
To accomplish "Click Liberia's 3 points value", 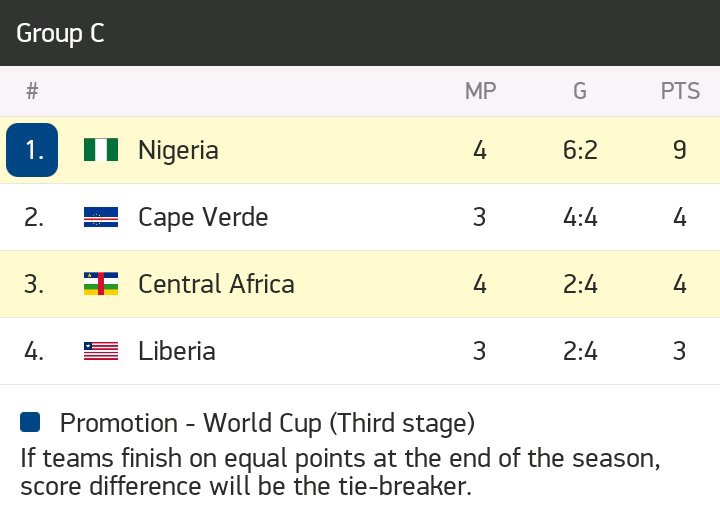I will 680,351.
